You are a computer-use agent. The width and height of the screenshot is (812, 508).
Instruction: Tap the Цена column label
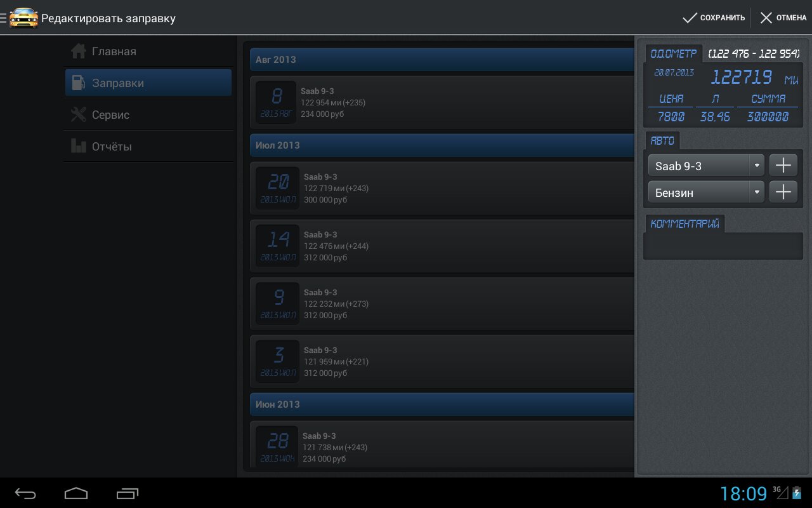point(671,98)
